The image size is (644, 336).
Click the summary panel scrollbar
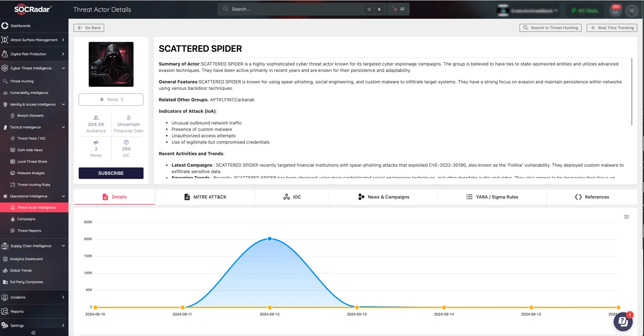pyautogui.click(x=632, y=92)
